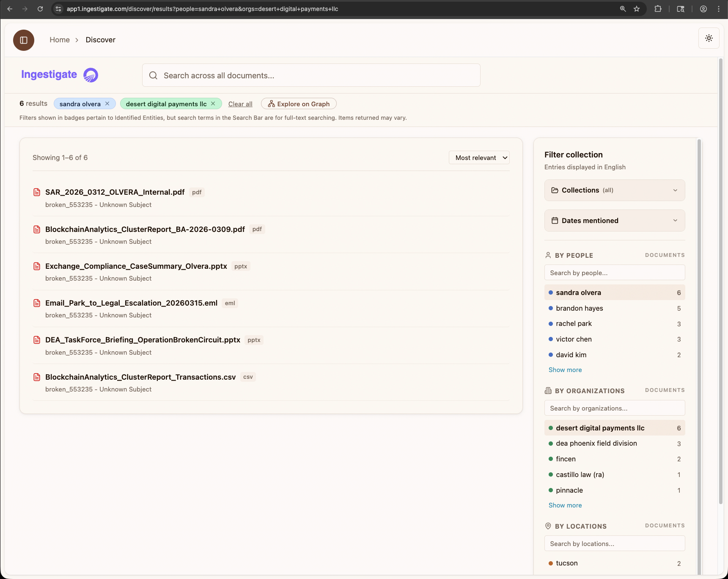Open Explore on Graph
The height and width of the screenshot is (579, 728).
point(299,104)
